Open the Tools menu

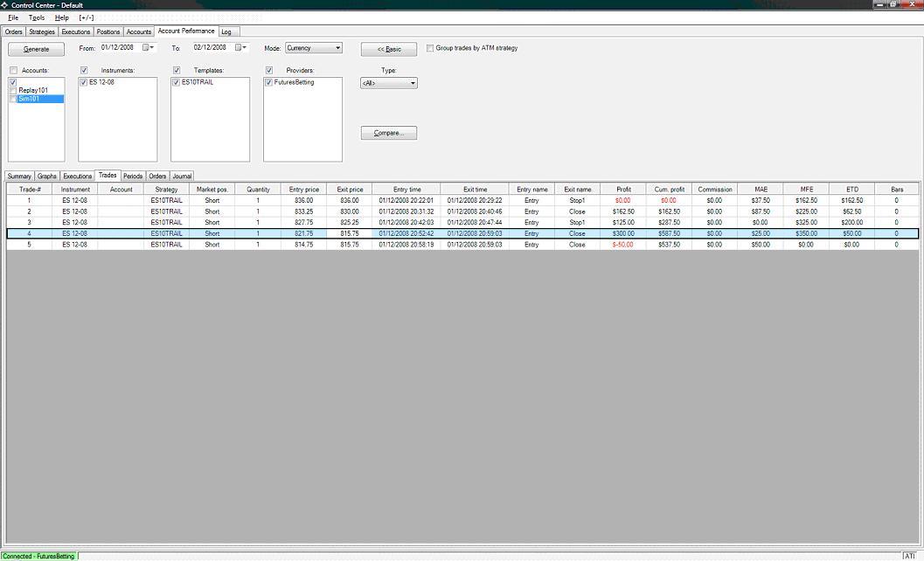click(x=37, y=17)
